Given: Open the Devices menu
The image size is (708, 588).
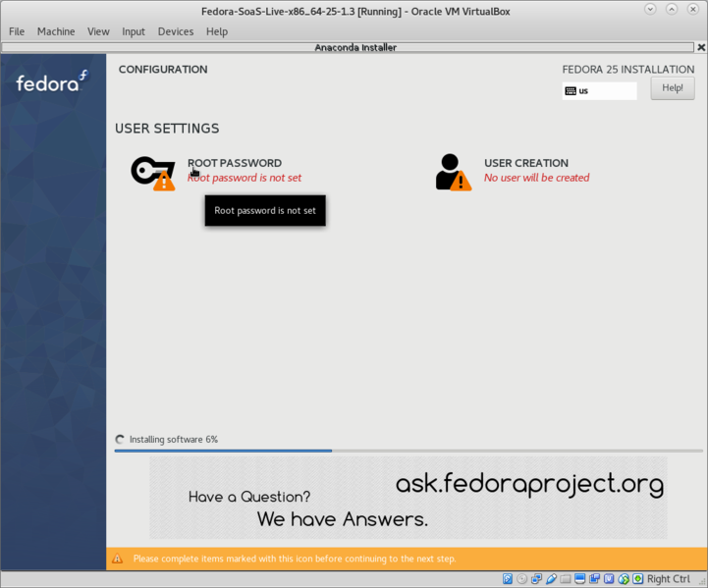Looking at the screenshot, I should [176, 31].
